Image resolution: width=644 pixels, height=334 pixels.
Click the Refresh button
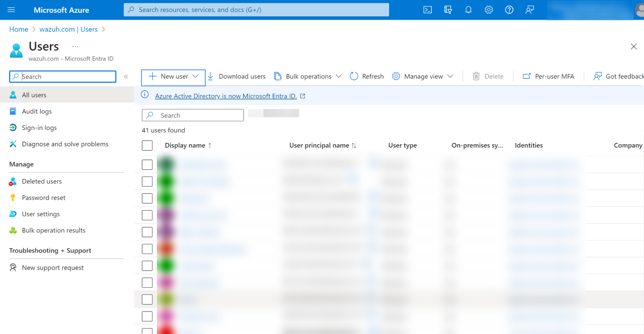[x=367, y=76]
